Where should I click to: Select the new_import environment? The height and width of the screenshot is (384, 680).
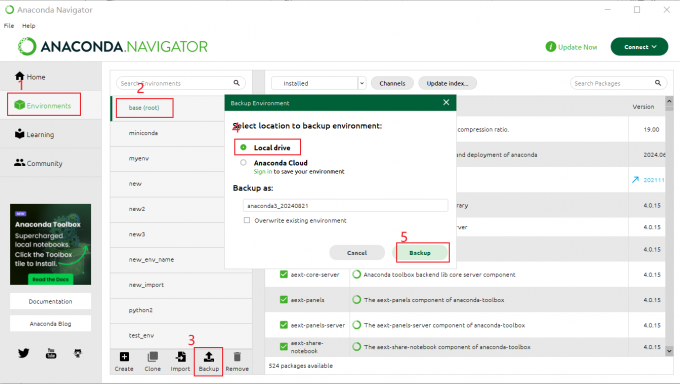tap(181, 285)
